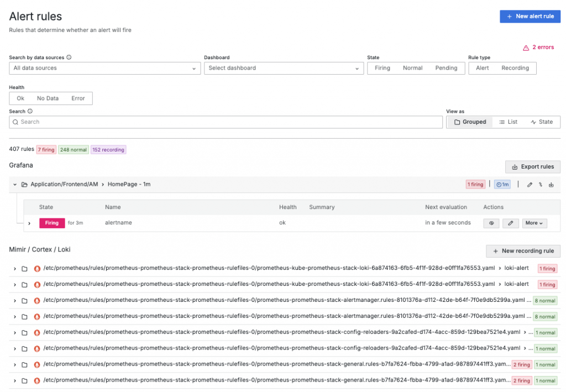
Task: Filter State by Normal
Action: tap(412, 68)
